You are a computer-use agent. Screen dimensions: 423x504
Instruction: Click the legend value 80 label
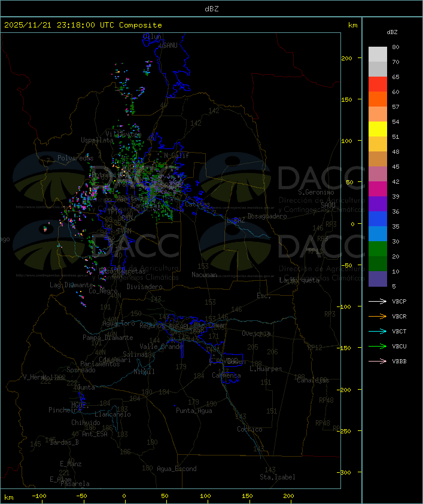(x=395, y=47)
